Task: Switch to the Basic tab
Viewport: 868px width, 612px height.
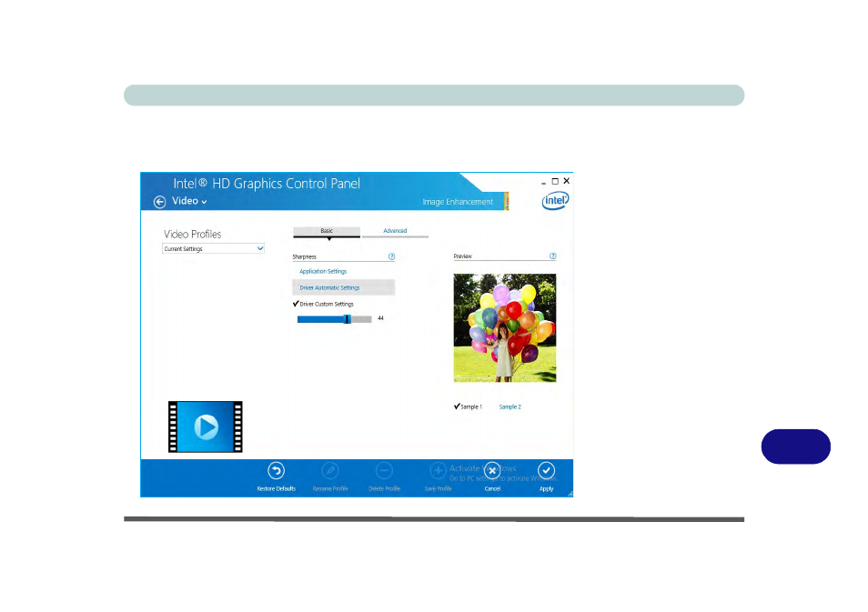Action: (327, 231)
